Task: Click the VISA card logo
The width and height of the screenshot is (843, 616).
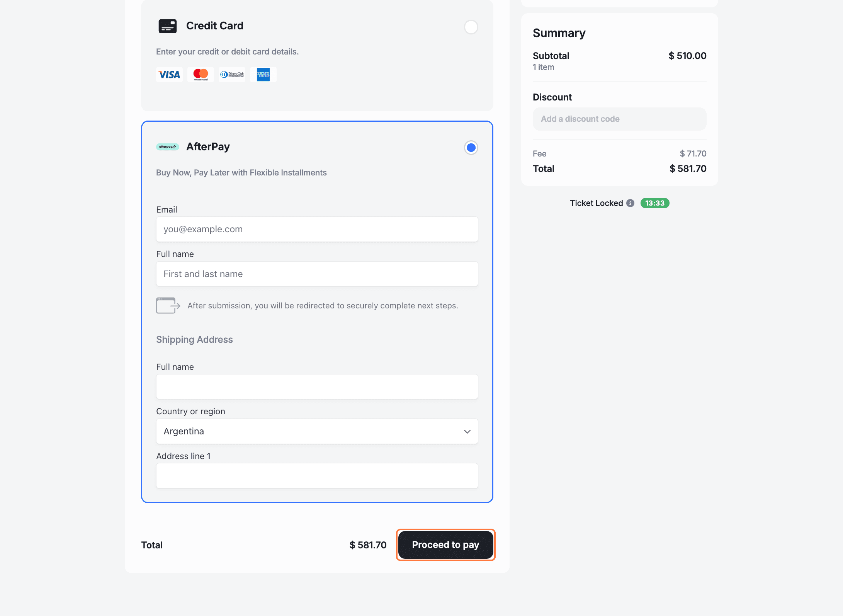Action: [169, 75]
